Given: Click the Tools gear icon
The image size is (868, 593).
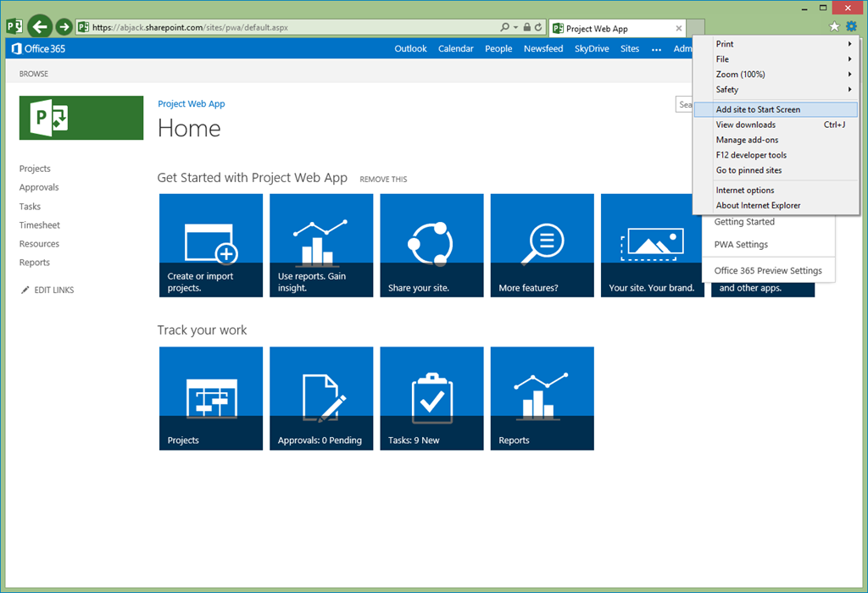Looking at the screenshot, I should pyautogui.click(x=851, y=26).
